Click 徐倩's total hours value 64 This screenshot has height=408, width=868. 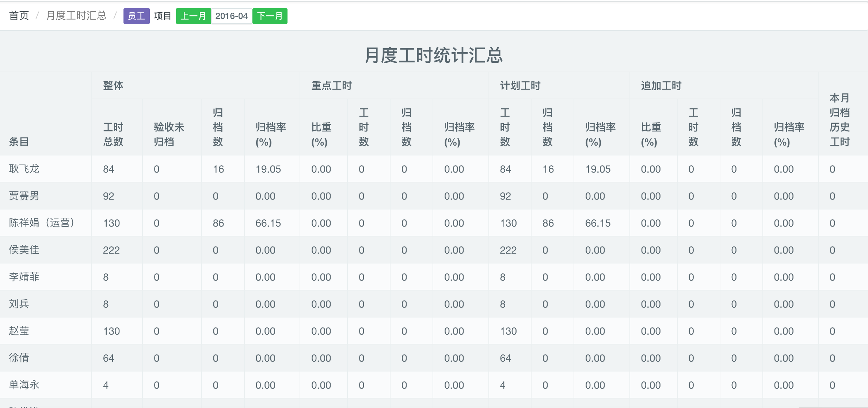tap(108, 358)
